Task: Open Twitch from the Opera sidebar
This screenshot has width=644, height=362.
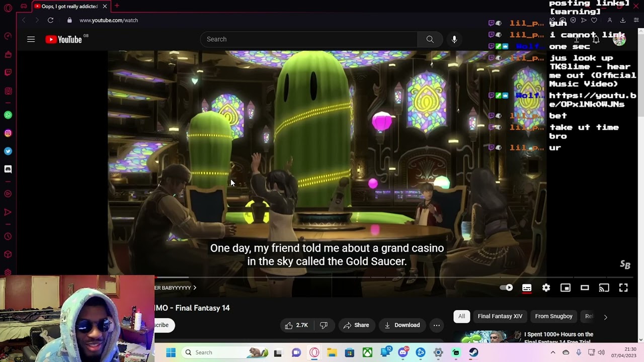Action: pos(8,72)
